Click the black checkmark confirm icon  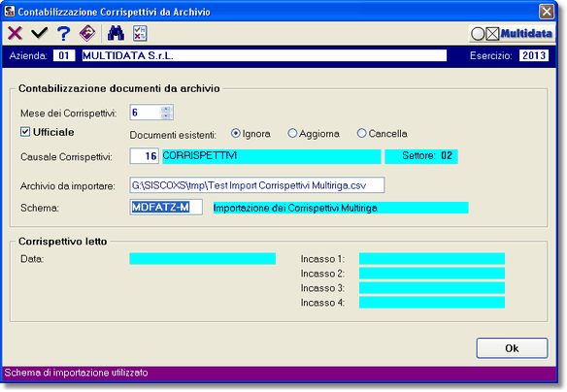coord(40,33)
